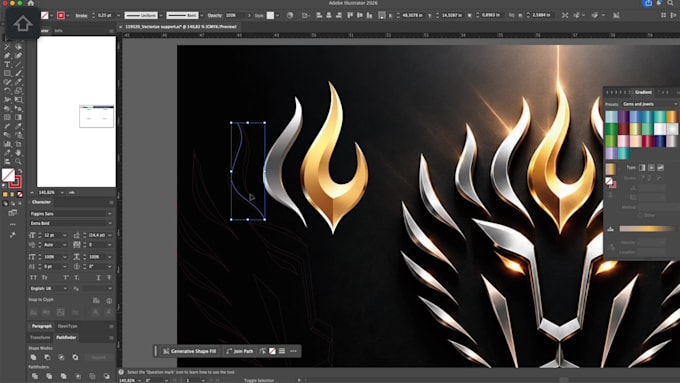Image resolution: width=680 pixels, height=383 pixels.
Task: Open the Uniform width profile dropdown
Action: 161,15
